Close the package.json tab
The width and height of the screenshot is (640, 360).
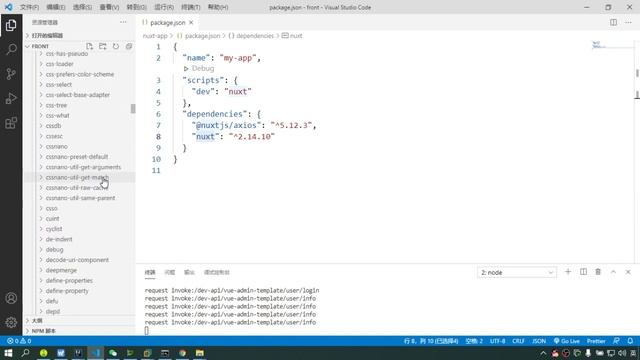click(x=191, y=22)
